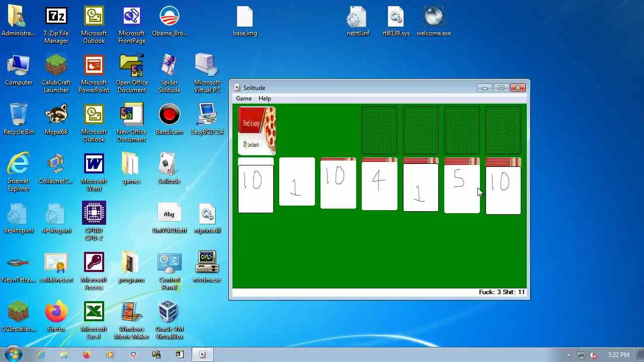
Task: Select the EasyBCD 2.4 icon
Action: click(207, 119)
